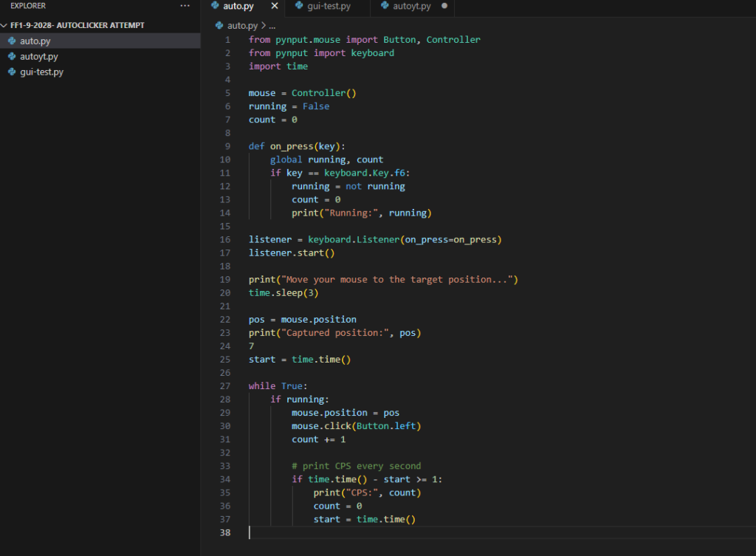Screen dimensions: 756x556
Task: Place cursor on empty line 38
Action: point(369,532)
